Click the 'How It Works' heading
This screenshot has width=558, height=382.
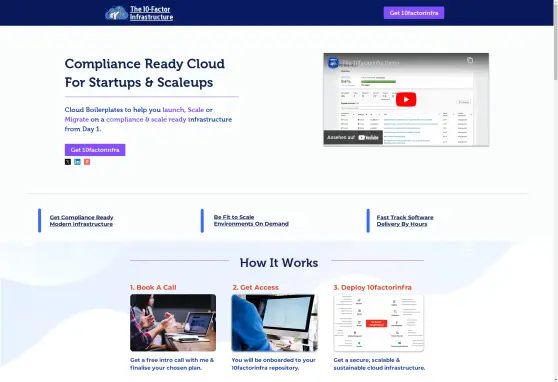tap(279, 263)
